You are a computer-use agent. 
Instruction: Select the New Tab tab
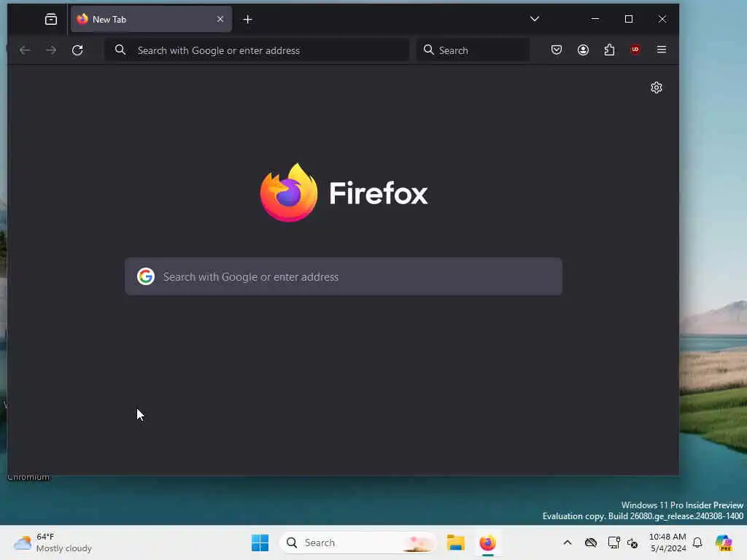(x=151, y=20)
